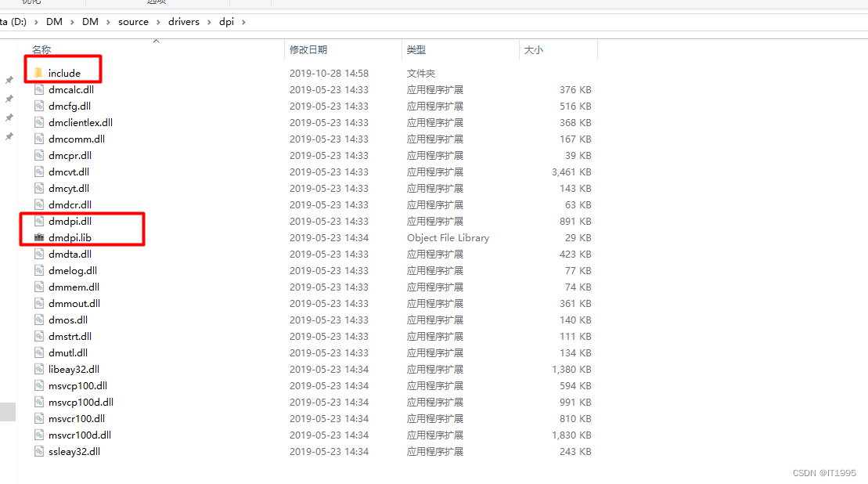The height and width of the screenshot is (484, 868).
Task: Switch to the 优化 ribbon tab
Action: point(32,2)
